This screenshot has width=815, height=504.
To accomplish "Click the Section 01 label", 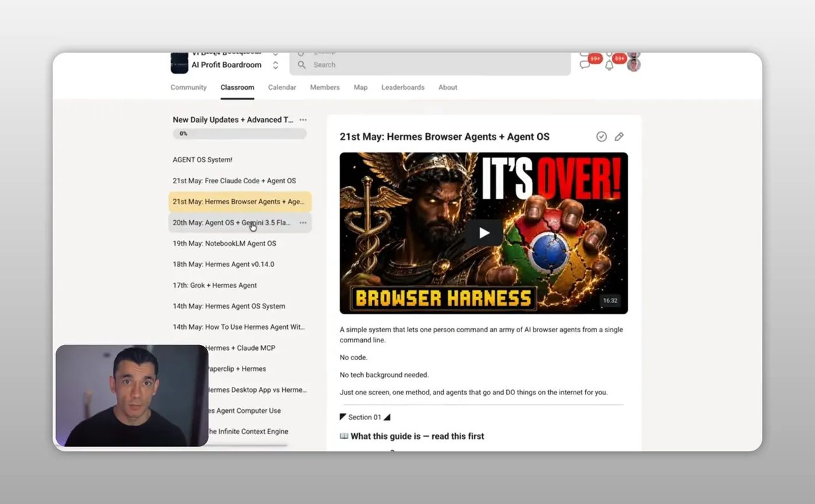I will [x=365, y=417].
